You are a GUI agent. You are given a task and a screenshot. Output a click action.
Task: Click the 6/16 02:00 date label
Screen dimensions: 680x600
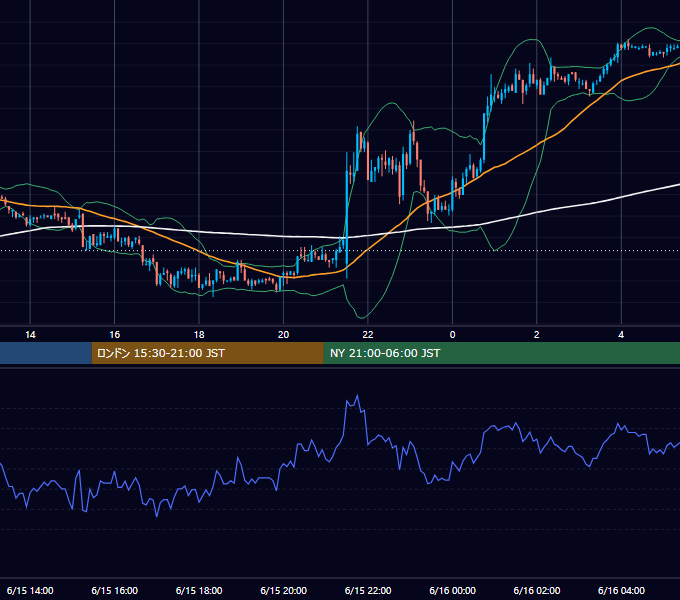click(536, 590)
